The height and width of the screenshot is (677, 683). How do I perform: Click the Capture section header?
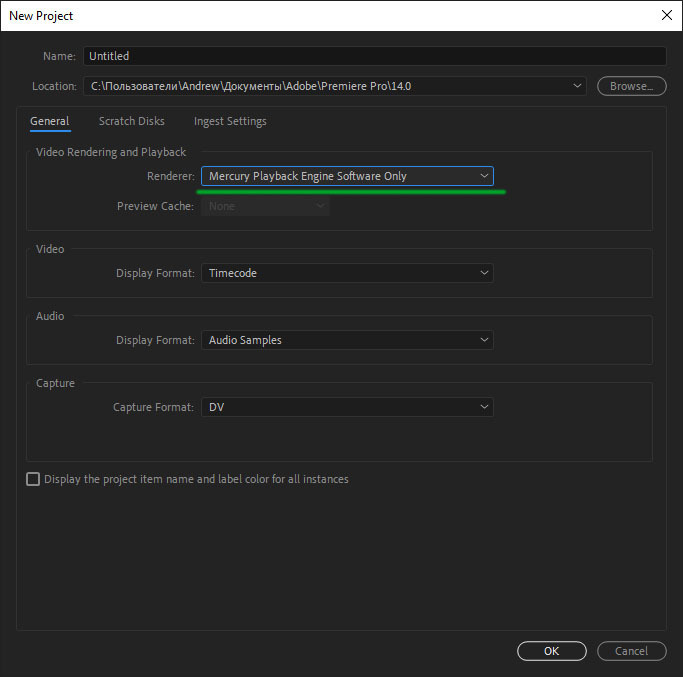(55, 383)
